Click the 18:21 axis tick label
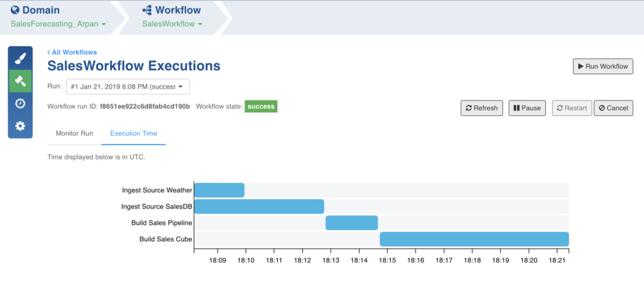This screenshot has width=644, height=287. (x=557, y=260)
